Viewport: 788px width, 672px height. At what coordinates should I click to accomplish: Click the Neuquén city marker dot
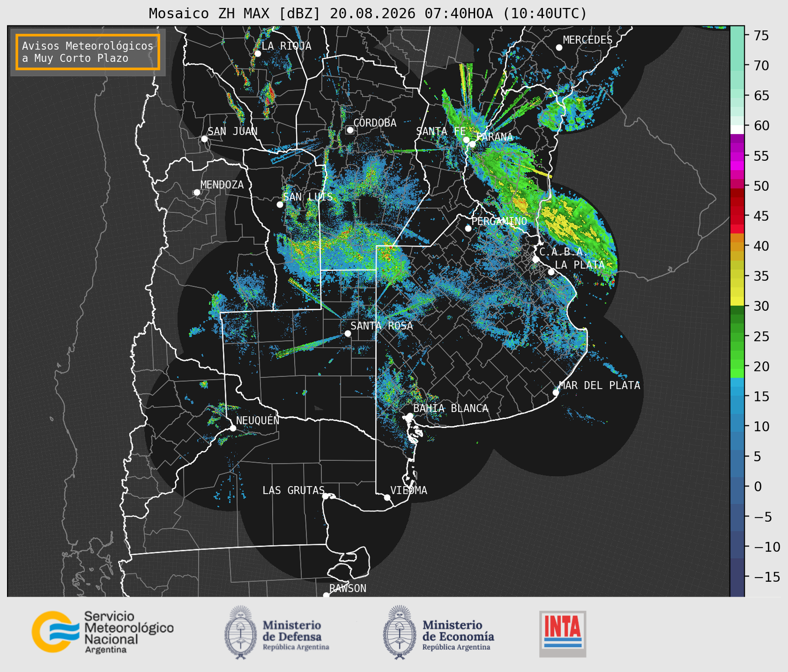click(x=233, y=428)
